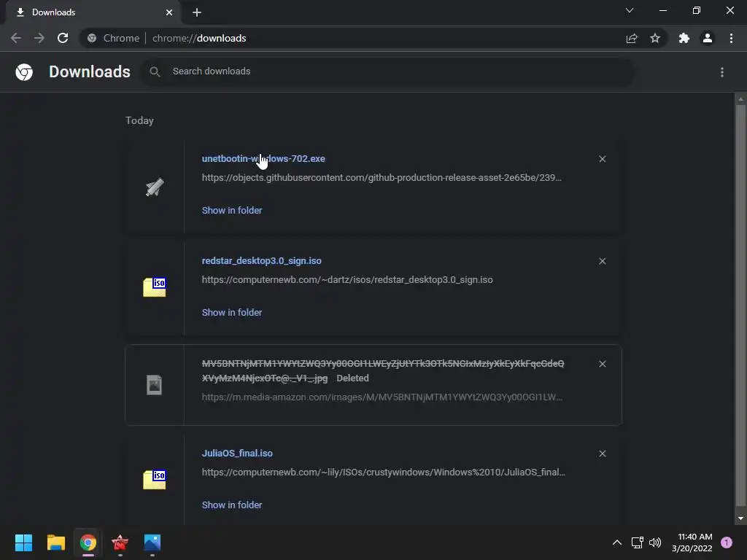The image size is (747, 560).
Task: Click the page's vertical scrollbar thumb
Action: pos(740,306)
